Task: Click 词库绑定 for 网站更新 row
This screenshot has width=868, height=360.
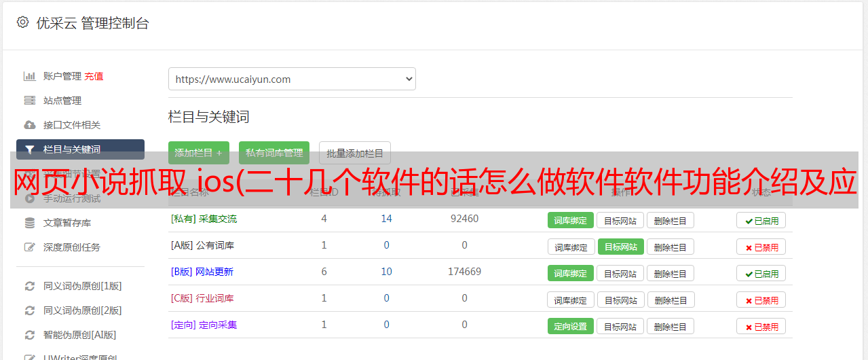Action: coord(571,273)
